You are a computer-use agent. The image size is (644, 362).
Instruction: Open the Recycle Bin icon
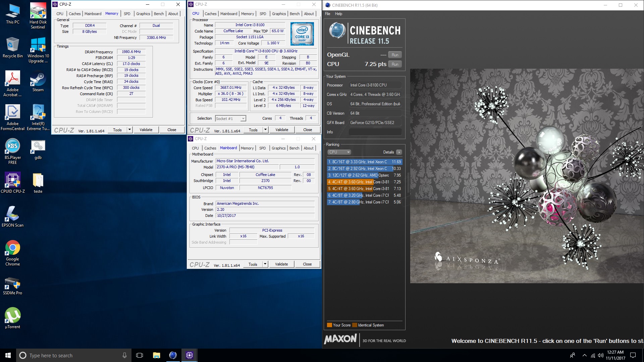[13, 48]
